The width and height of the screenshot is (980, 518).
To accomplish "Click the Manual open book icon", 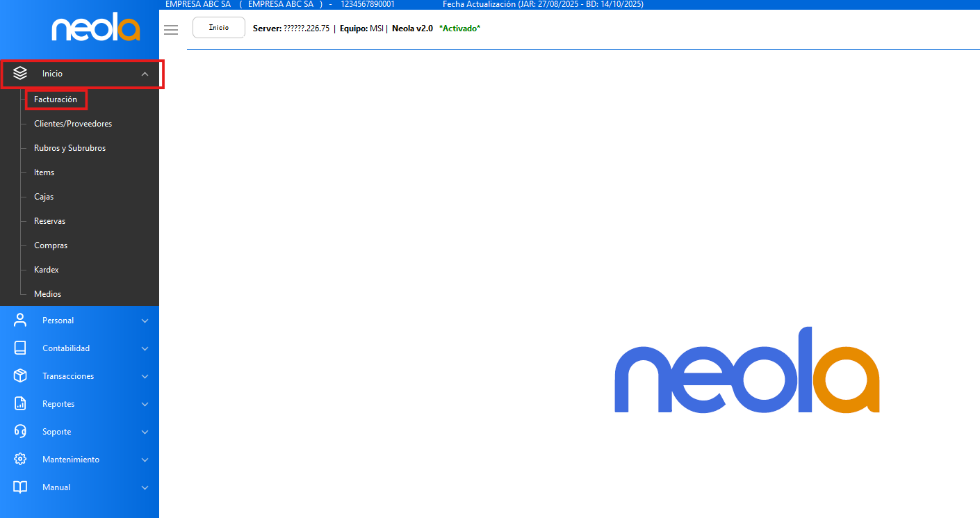I will point(20,487).
